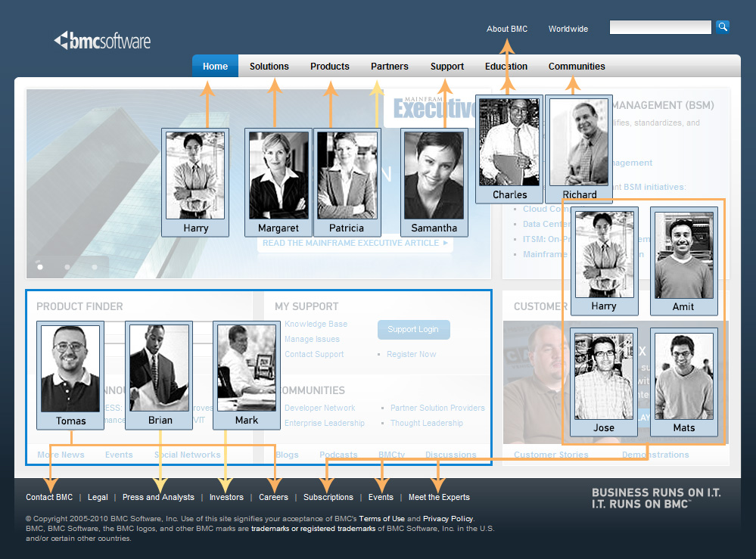This screenshot has width=756, height=559.
Task: Read the Mainframe Executive article
Action: 354,243
